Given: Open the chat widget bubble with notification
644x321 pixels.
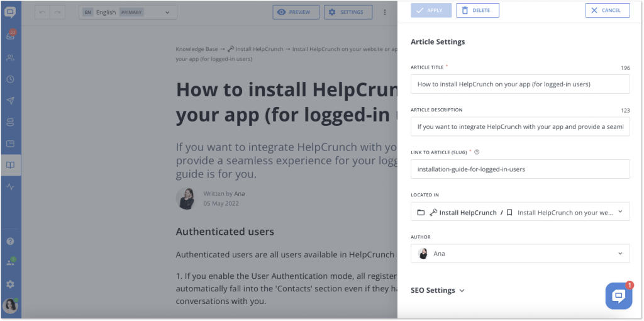Looking at the screenshot, I should (619, 296).
